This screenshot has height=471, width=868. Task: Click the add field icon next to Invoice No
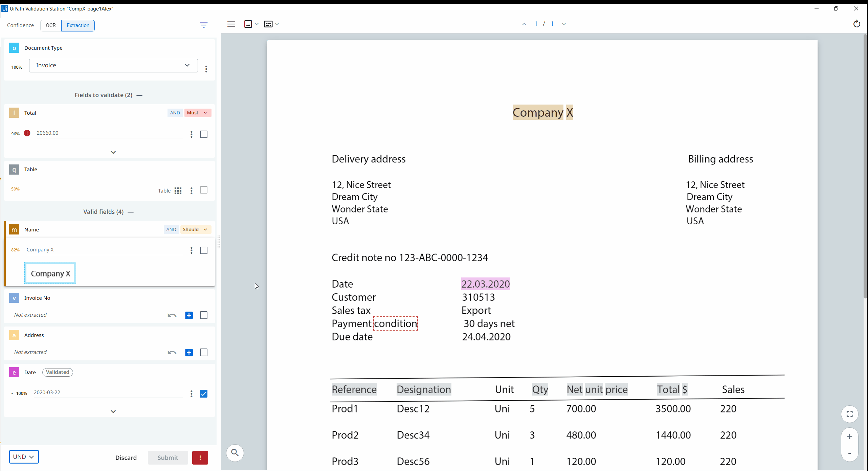tap(189, 314)
